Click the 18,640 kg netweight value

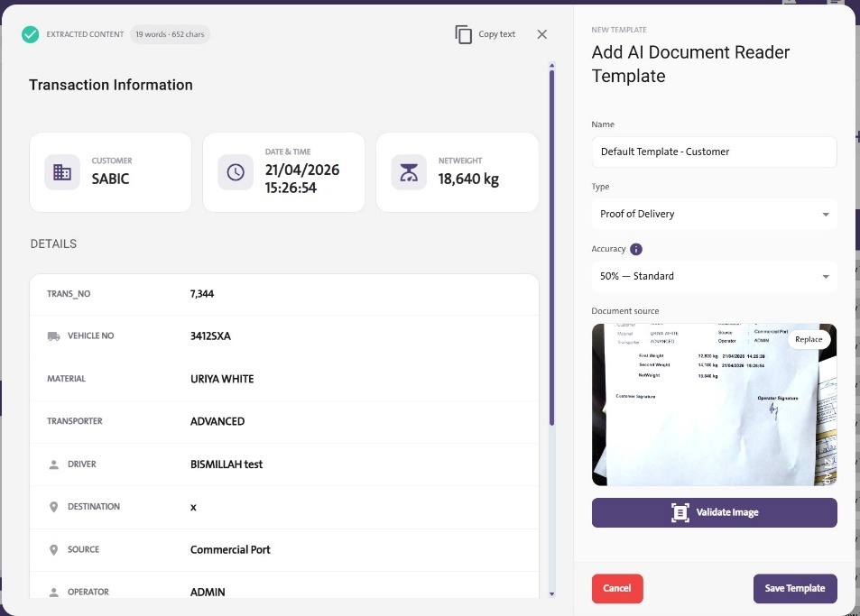pos(468,179)
